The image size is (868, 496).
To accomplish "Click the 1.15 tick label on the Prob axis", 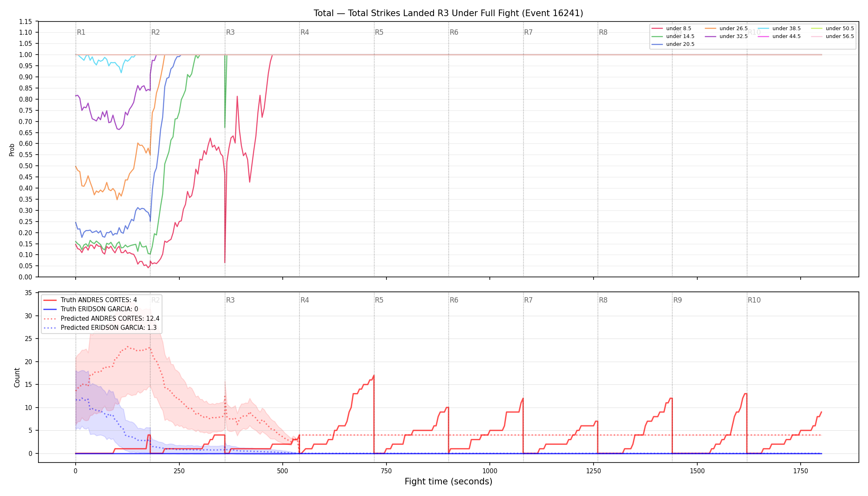I will click(x=25, y=21).
